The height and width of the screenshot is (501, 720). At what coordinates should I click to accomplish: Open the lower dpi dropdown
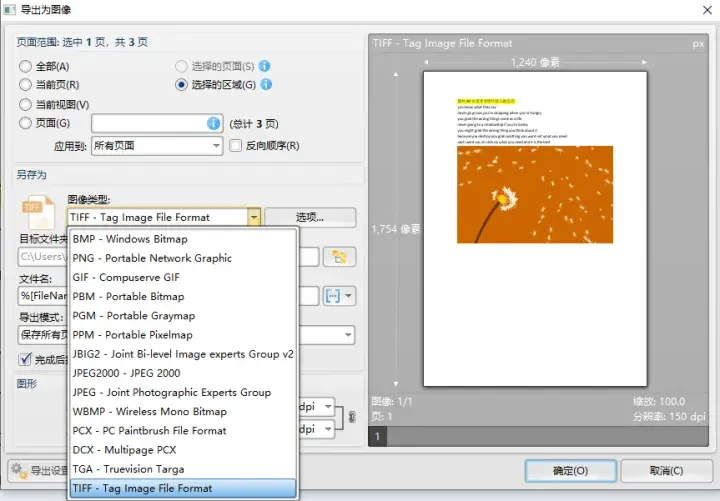pyautogui.click(x=328, y=429)
